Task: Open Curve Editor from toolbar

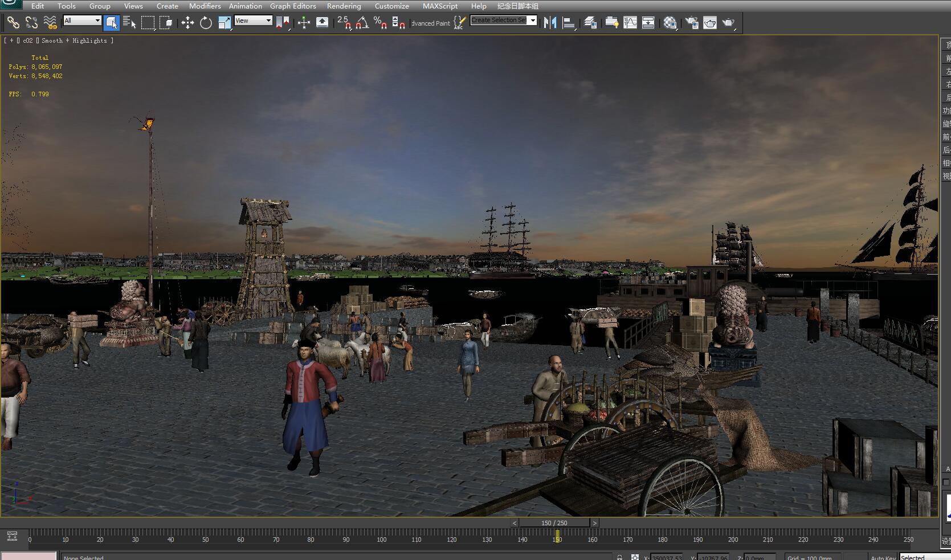Action: click(630, 23)
